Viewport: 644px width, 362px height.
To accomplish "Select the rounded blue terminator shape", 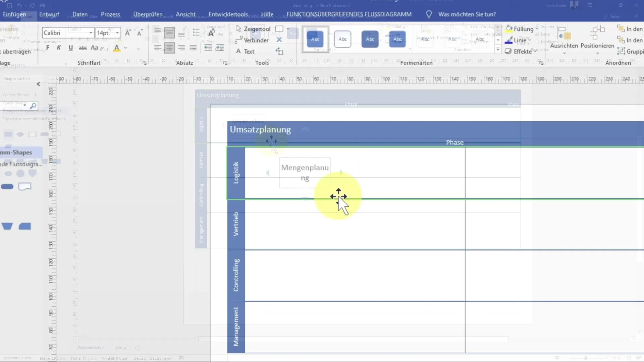I will click(7, 187).
